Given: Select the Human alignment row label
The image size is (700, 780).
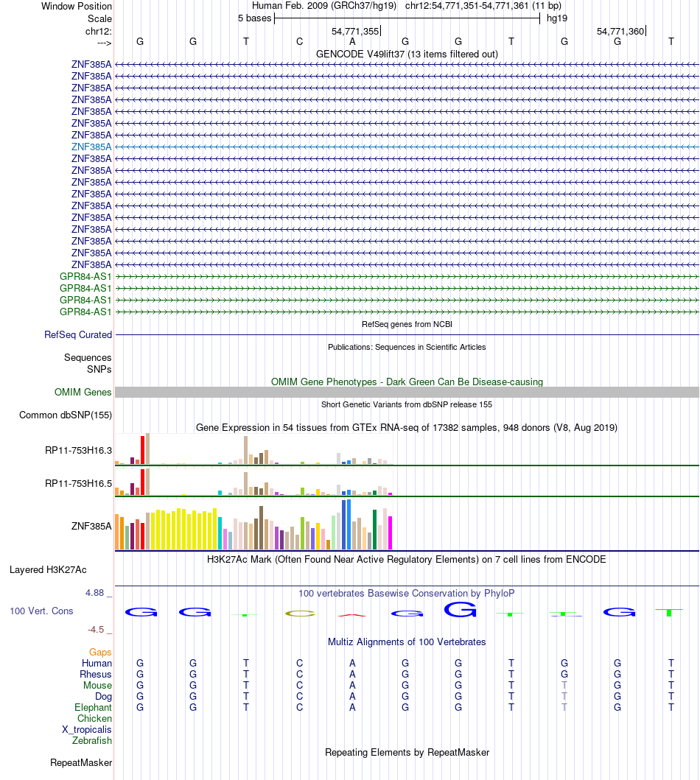Looking at the screenshot, I should click(x=97, y=664).
